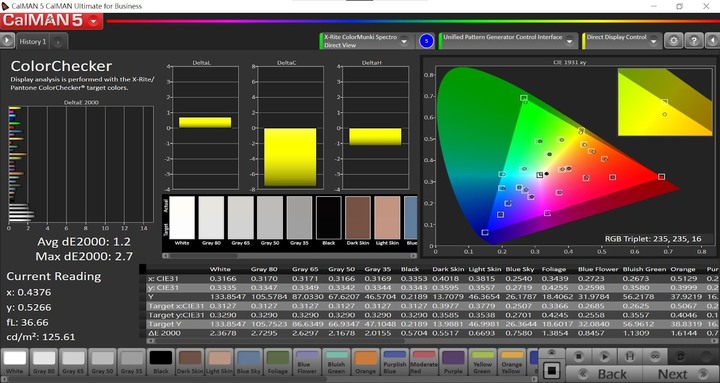Go to previous page with Back button
Viewport: 720px width, 383px height.
[604, 374]
